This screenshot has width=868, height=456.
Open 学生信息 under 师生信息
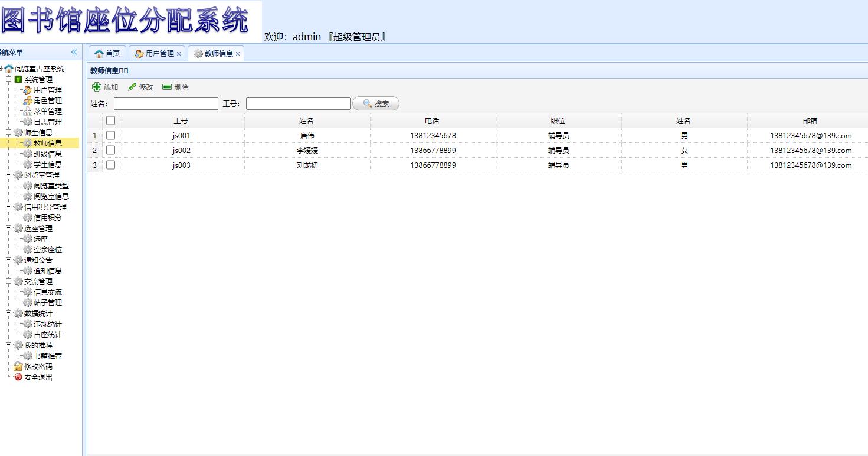coord(47,164)
